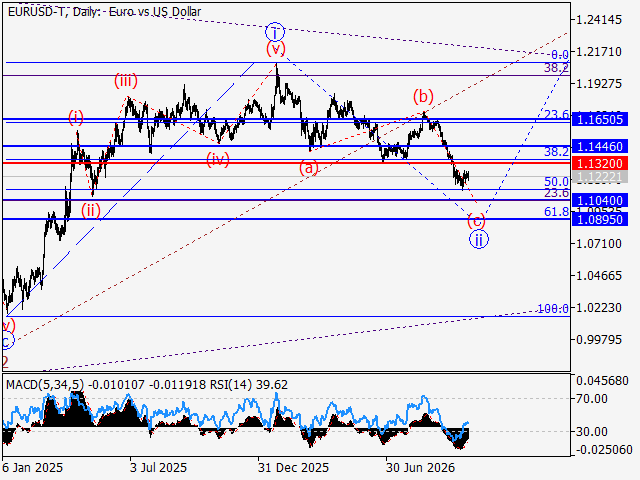Select the red (ii) wave label
This screenshot has height=480, width=640.
point(91,211)
